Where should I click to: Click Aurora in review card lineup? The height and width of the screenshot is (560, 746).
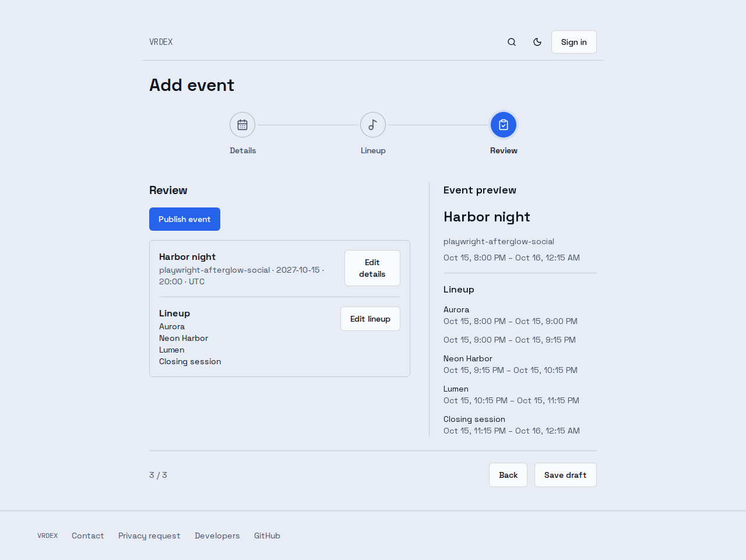coord(172,326)
